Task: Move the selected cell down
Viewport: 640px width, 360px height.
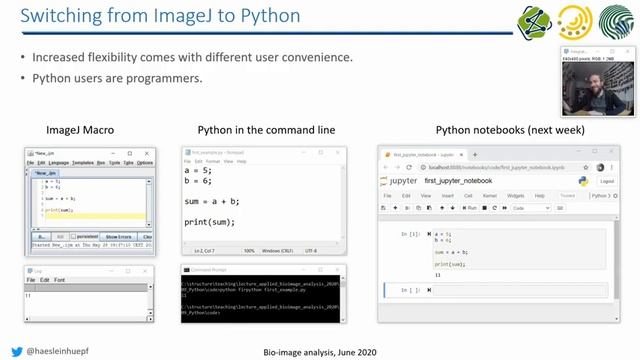Action: click(453, 208)
